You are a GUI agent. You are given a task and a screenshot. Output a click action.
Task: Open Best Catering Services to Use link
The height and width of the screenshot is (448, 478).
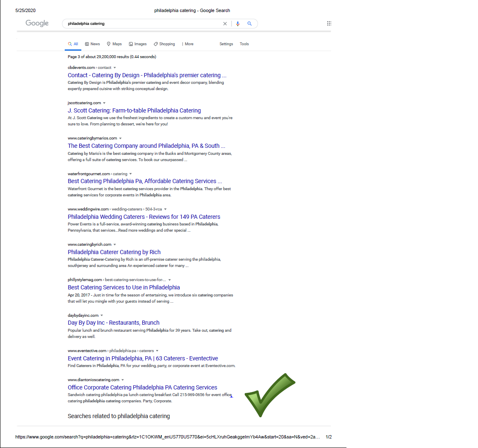coord(124,288)
